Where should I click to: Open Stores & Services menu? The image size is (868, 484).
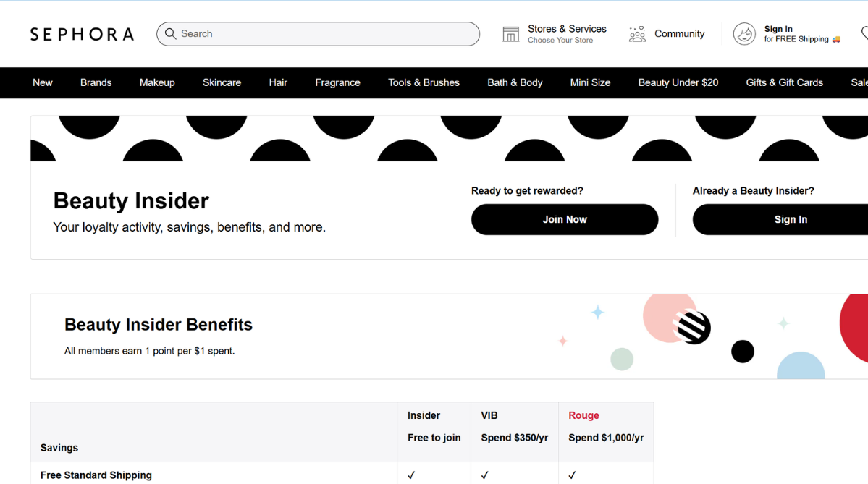567,29
